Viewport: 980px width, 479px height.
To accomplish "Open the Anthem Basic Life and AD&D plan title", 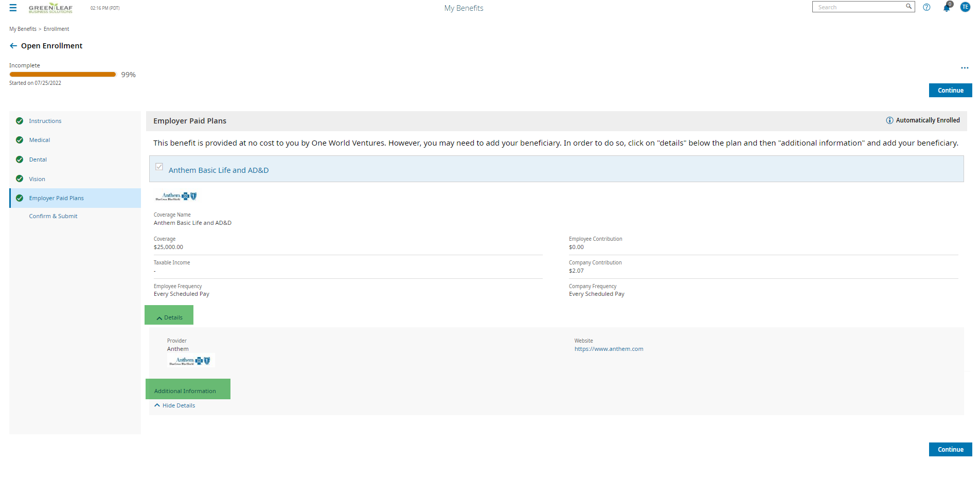I will 219,170.
